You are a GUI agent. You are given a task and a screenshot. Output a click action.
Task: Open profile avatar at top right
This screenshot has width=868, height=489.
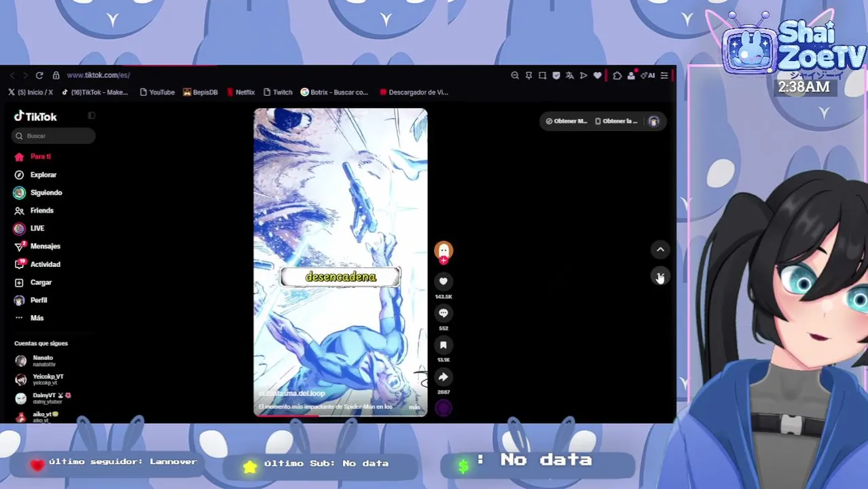click(x=654, y=121)
